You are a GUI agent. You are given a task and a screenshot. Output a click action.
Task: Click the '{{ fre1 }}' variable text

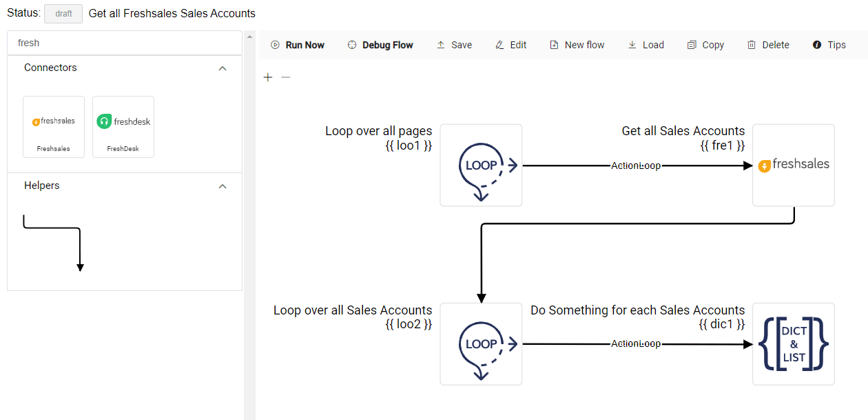722,146
